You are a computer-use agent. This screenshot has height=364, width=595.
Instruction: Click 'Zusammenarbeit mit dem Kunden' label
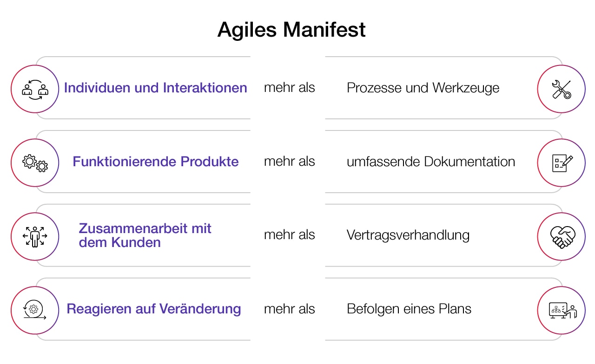pos(145,235)
